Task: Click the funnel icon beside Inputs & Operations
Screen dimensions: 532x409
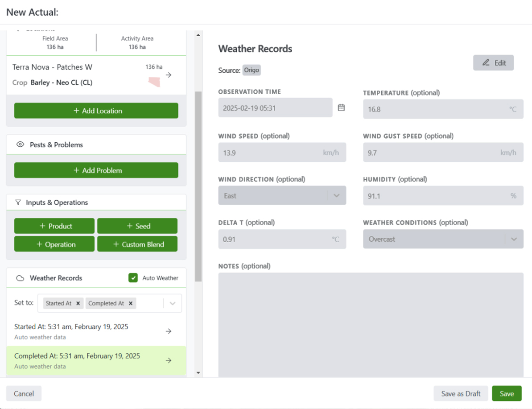Action: (18, 202)
